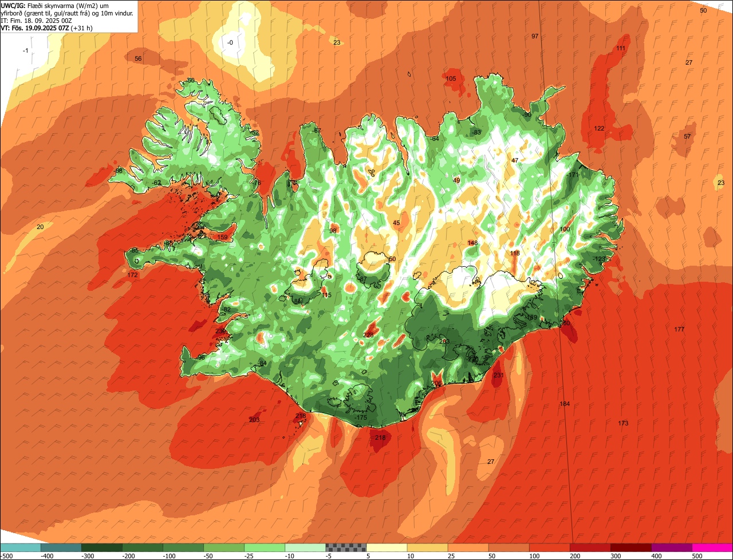The height and width of the screenshot is (560, 733).
Task: Click the map value 56
Action: pyautogui.click(x=138, y=59)
